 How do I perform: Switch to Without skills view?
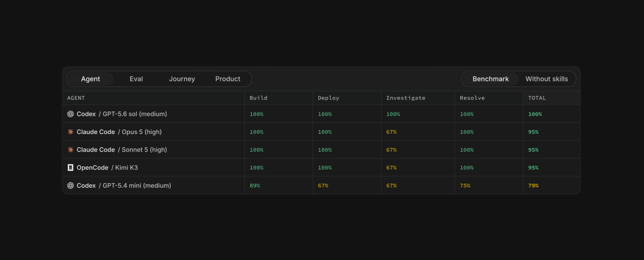[546, 79]
